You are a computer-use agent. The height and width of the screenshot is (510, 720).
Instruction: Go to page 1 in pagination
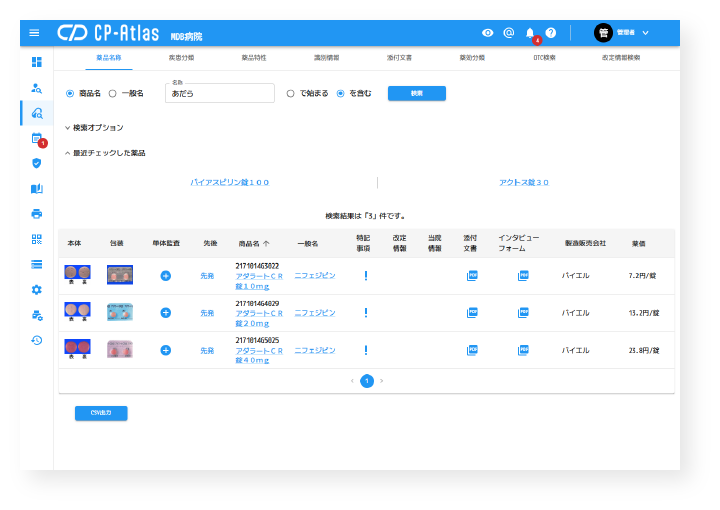[367, 381]
